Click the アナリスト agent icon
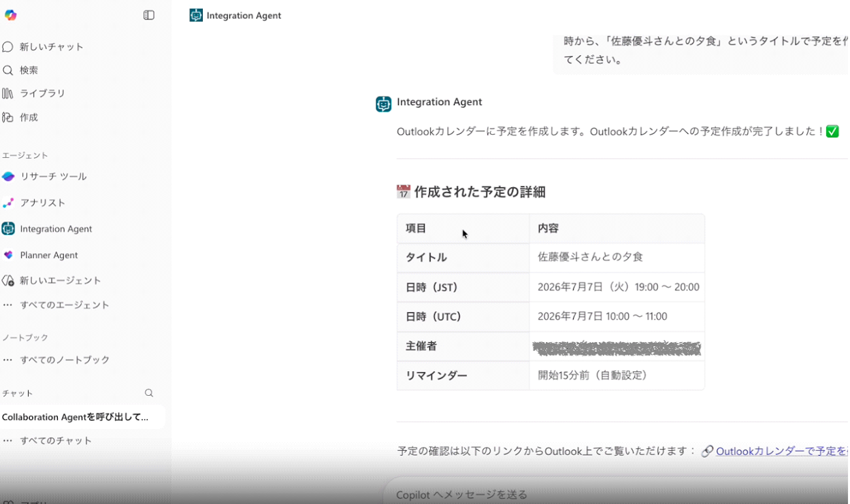 coord(8,203)
